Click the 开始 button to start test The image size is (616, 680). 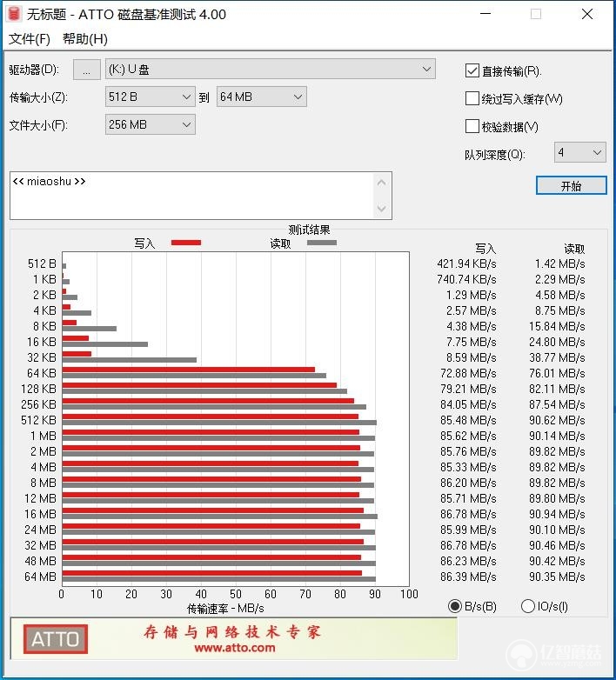(572, 185)
